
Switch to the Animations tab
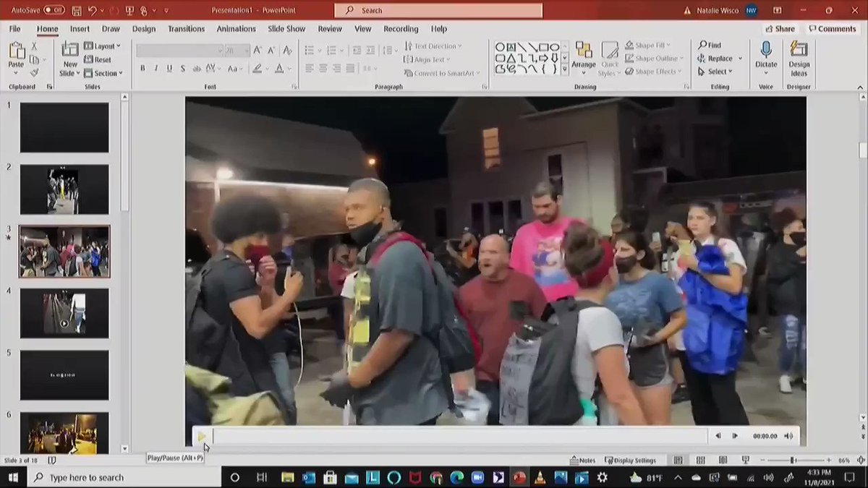237,29
